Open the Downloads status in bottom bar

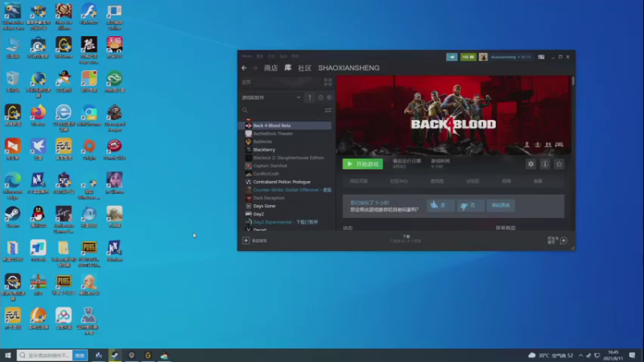point(406,239)
